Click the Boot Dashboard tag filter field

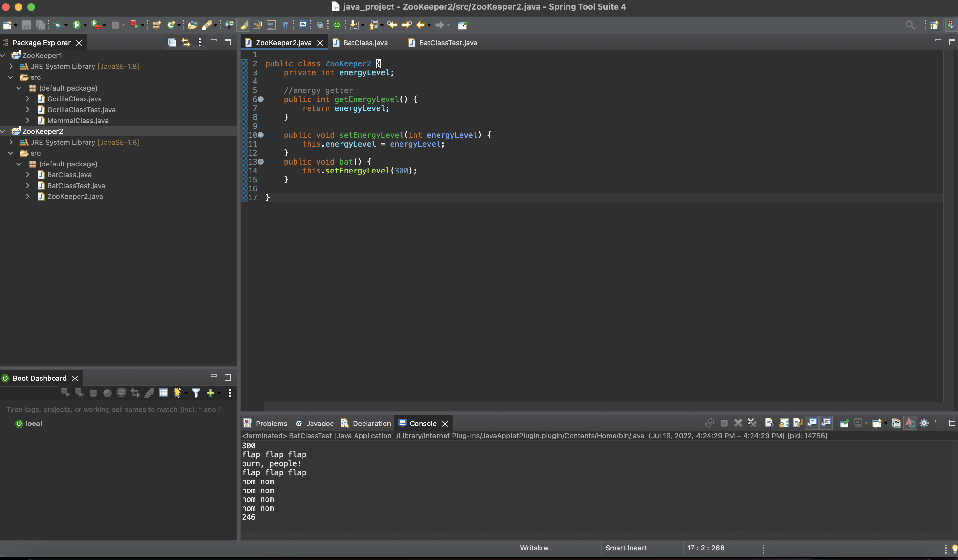coord(113,409)
